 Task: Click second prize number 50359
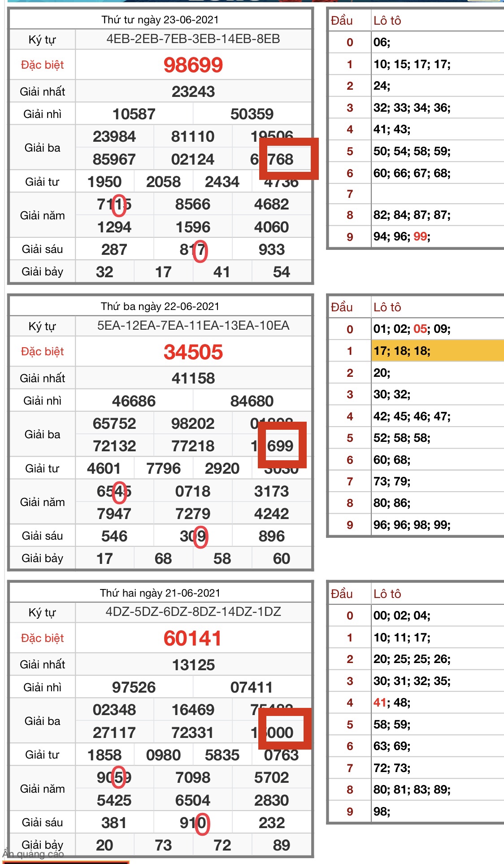(x=252, y=114)
